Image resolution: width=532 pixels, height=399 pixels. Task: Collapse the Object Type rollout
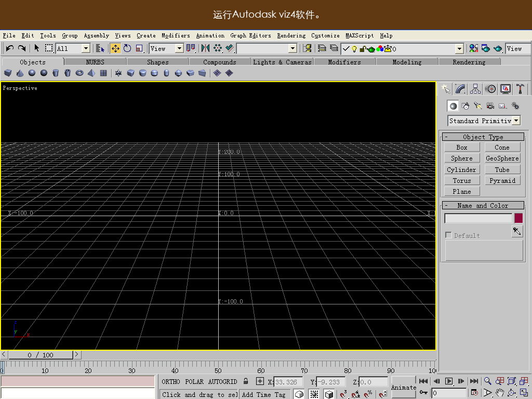483,137
